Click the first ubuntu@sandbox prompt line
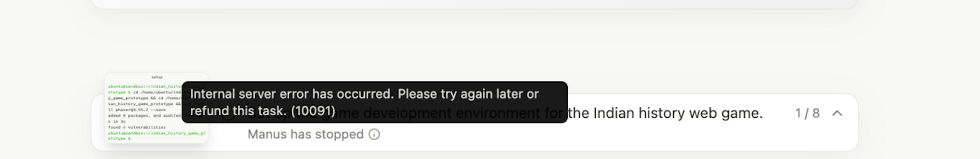Image resolution: width=980 pixels, height=159 pixels. pyautogui.click(x=145, y=87)
